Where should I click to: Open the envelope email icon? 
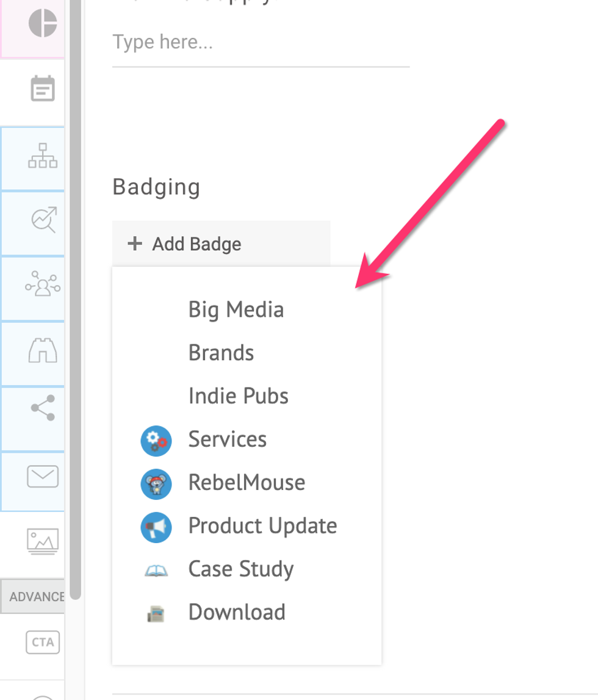pyautogui.click(x=43, y=477)
